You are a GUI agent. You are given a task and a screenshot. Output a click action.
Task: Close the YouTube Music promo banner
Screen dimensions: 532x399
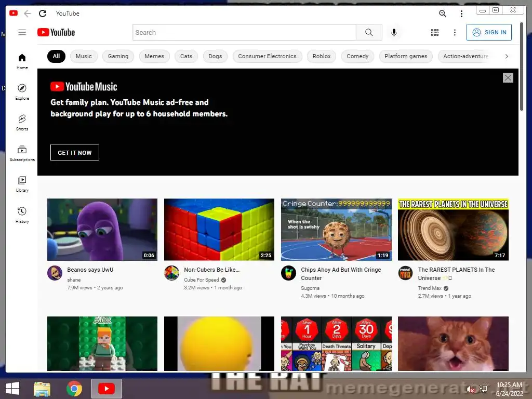coord(508,78)
